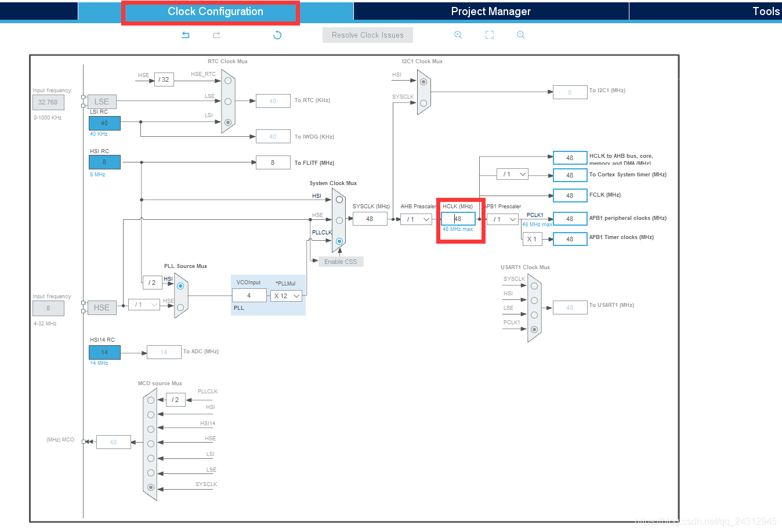The height and width of the screenshot is (532, 782).
Task: Click the refresh clock icon
Action: click(277, 35)
